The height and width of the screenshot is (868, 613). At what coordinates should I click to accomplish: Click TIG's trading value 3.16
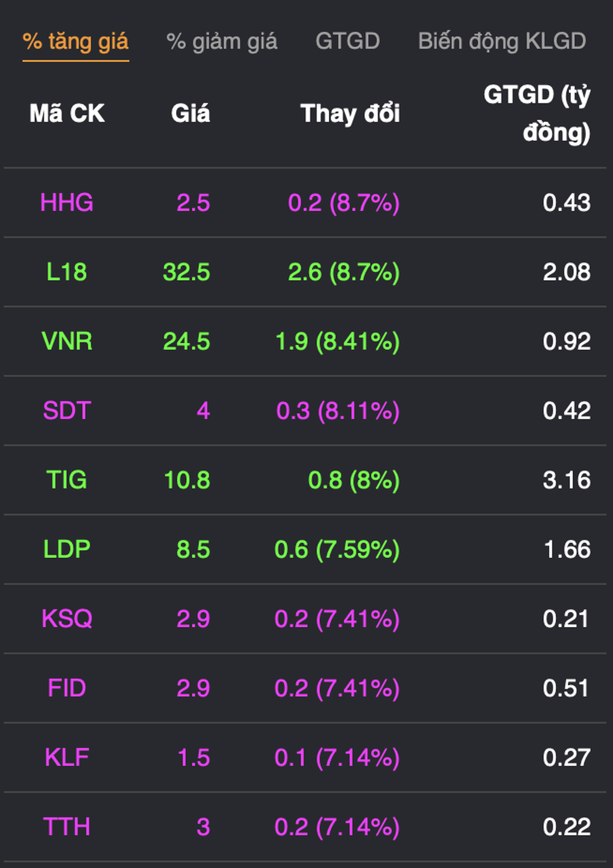tap(566, 480)
